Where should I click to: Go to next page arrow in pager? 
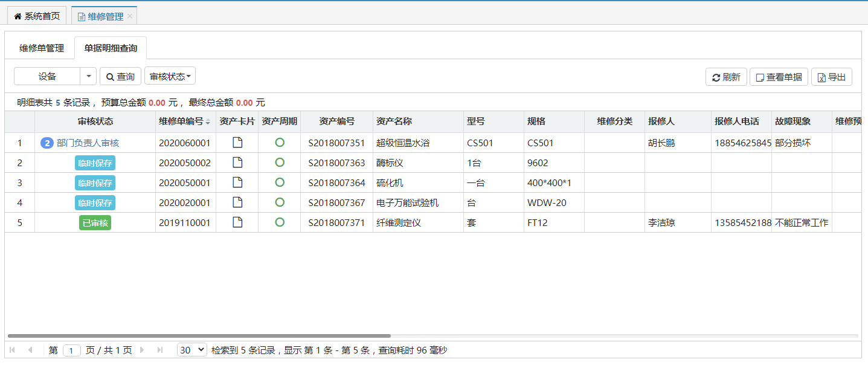pyautogui.click(x=143, y=350)
